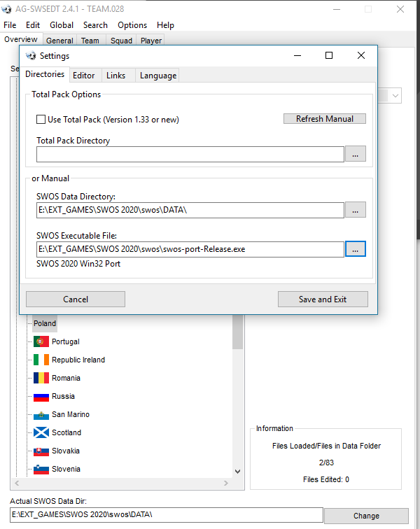Click the Romania flag icon
The height and width of the screenshot is (529, 420).
coord(41,378)
